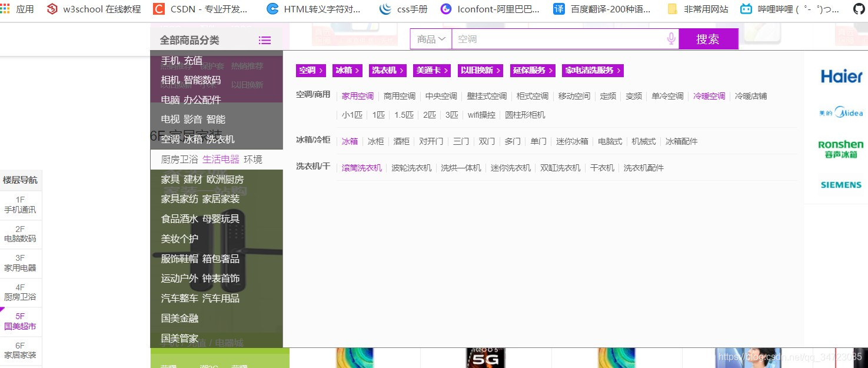This screenshot has height=368, width=868.
Task: Open the 商品 search type dropdown
Action: click(431, 39)
